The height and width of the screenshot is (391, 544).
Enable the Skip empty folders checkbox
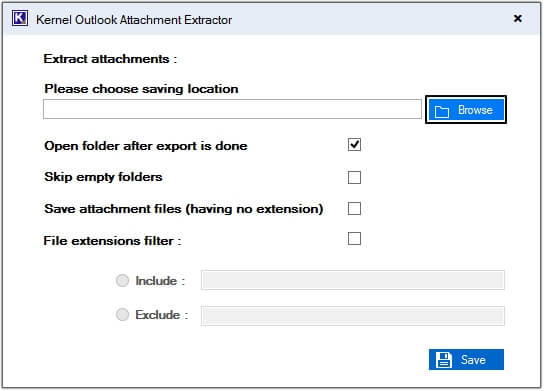pyautogui.click(x=354, y=177)
